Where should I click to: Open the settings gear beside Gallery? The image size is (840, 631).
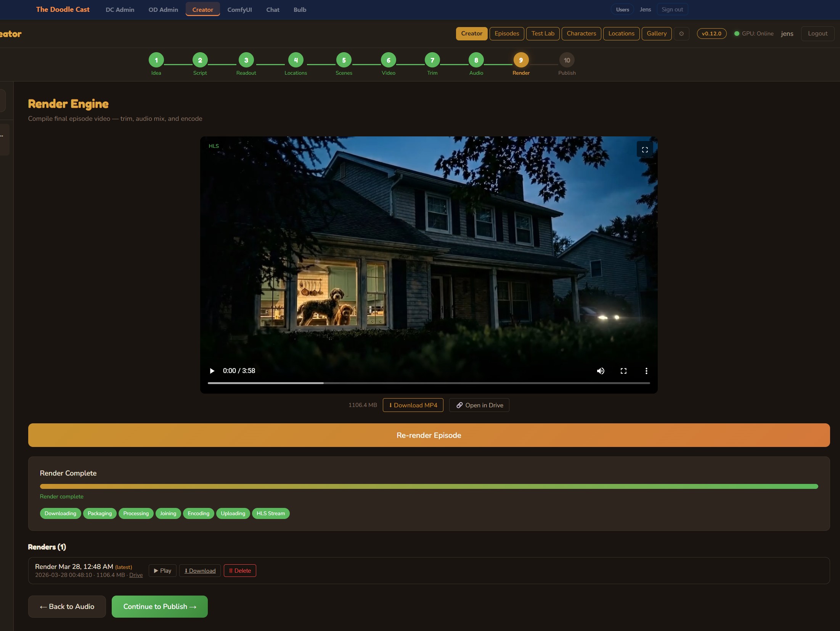coord(682,34)
